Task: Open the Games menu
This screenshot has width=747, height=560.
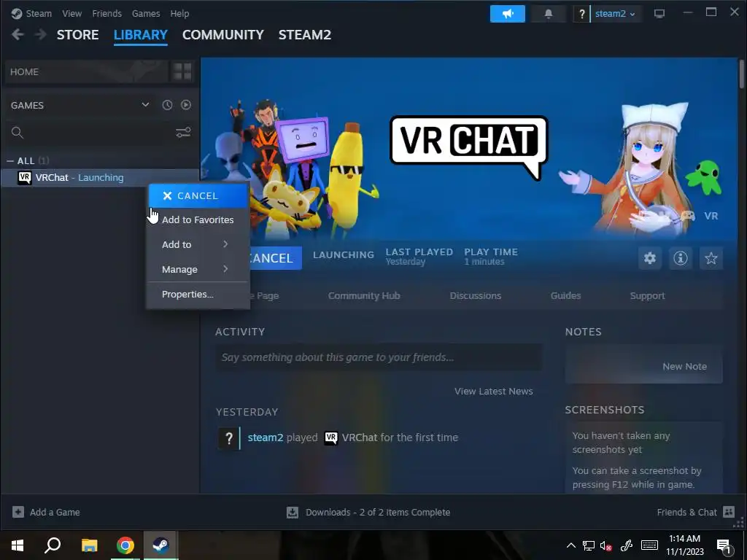Action: point(146,13)
